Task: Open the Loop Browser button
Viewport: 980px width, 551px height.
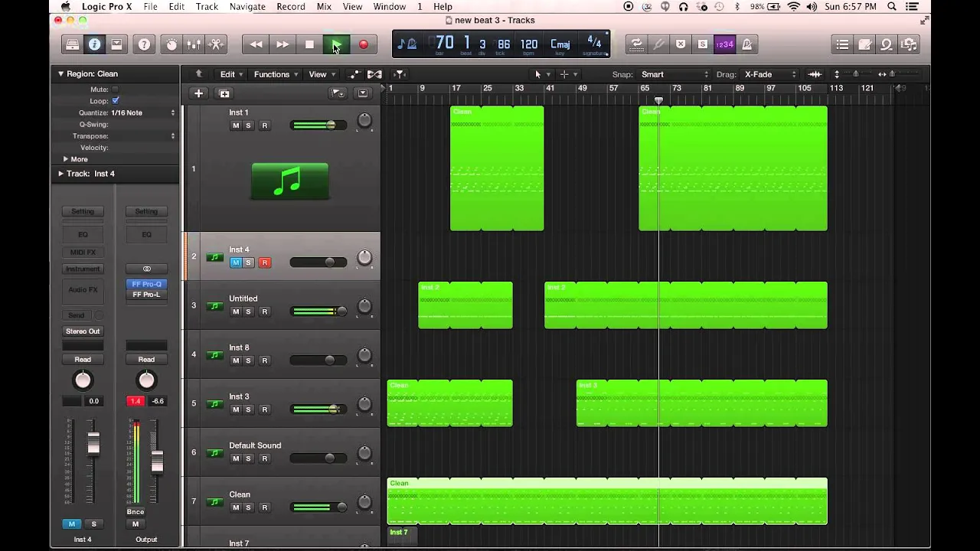Action: 887,44
